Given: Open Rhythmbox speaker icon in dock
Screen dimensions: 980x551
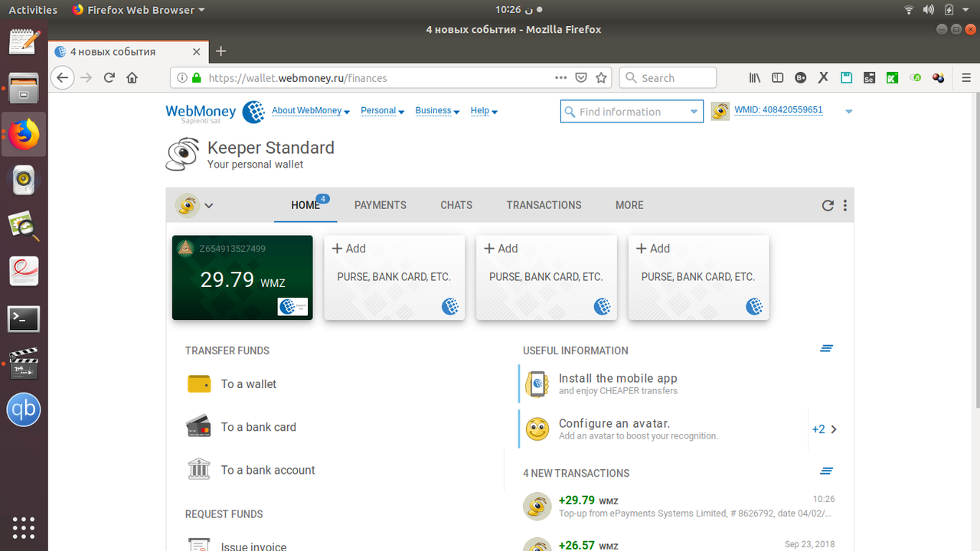Looking at the screenshot, I should [x=24, y=180].
